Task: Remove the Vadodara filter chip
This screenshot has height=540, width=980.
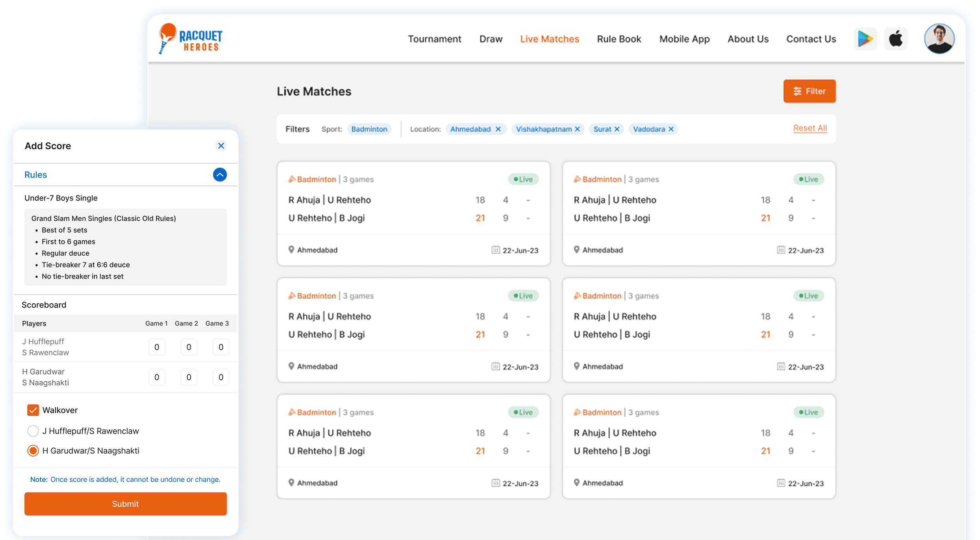Action: tap(671, 129)
